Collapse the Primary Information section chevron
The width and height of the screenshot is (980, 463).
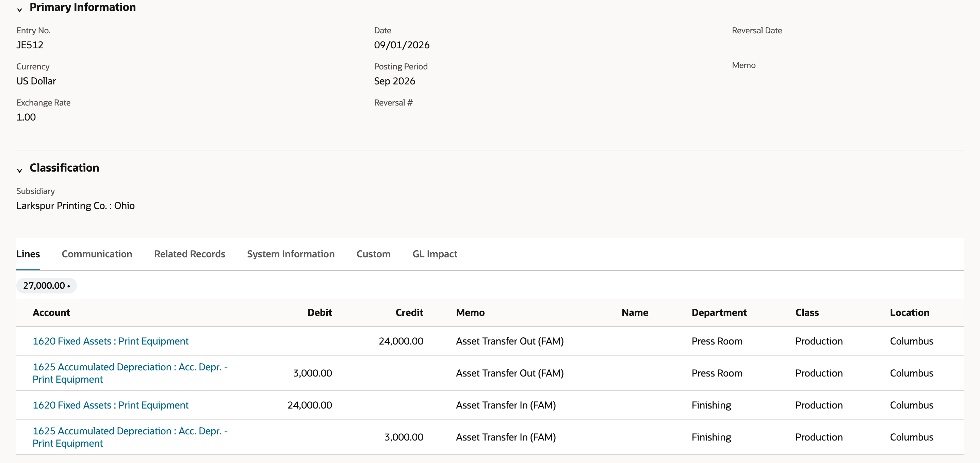tap(20, 10)
